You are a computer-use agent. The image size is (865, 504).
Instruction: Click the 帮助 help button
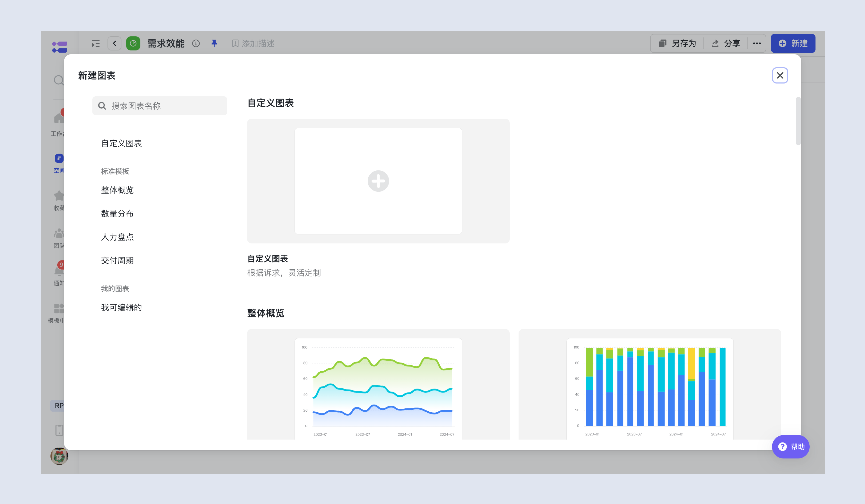coord(791,447)
